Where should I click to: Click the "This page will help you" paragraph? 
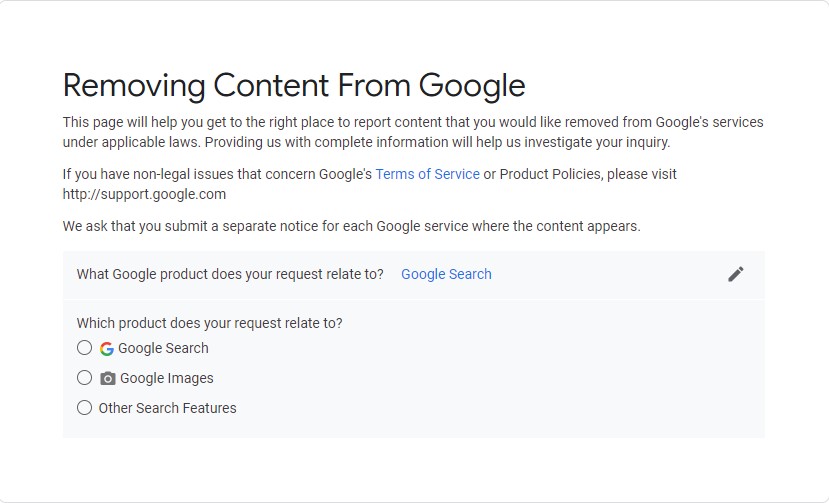click(412, 122)
